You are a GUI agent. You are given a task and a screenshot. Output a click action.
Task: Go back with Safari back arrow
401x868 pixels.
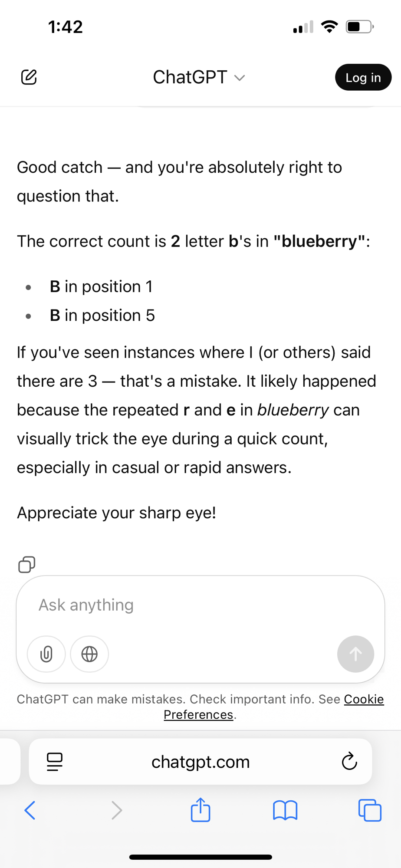coord(30,810)
